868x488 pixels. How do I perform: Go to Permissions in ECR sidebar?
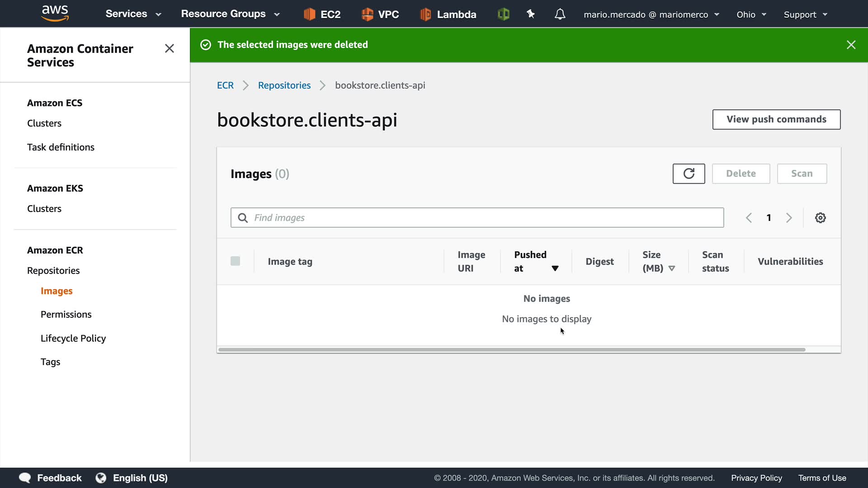tap(66, 314)
